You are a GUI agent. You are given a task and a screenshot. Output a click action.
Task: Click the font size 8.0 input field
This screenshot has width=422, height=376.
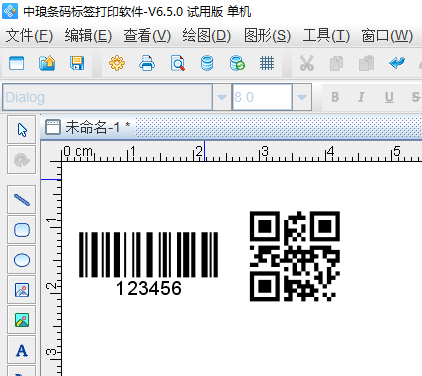tap(262, 97)
